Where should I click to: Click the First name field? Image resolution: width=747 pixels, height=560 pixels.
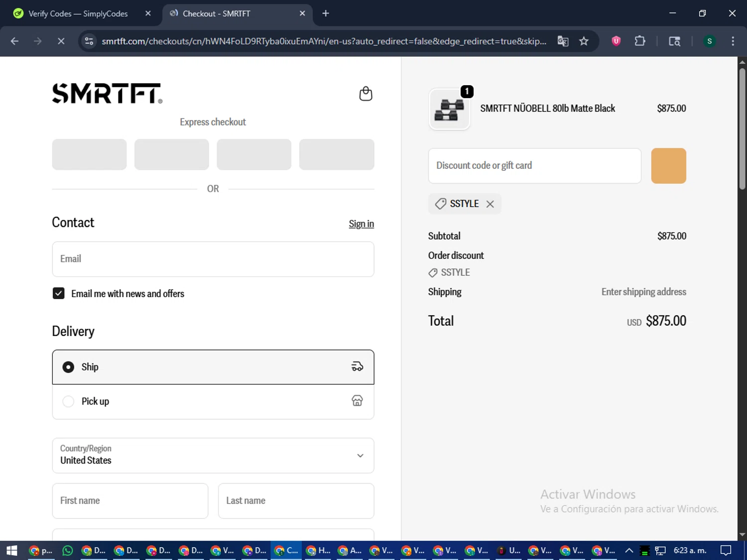coord(130,501)
